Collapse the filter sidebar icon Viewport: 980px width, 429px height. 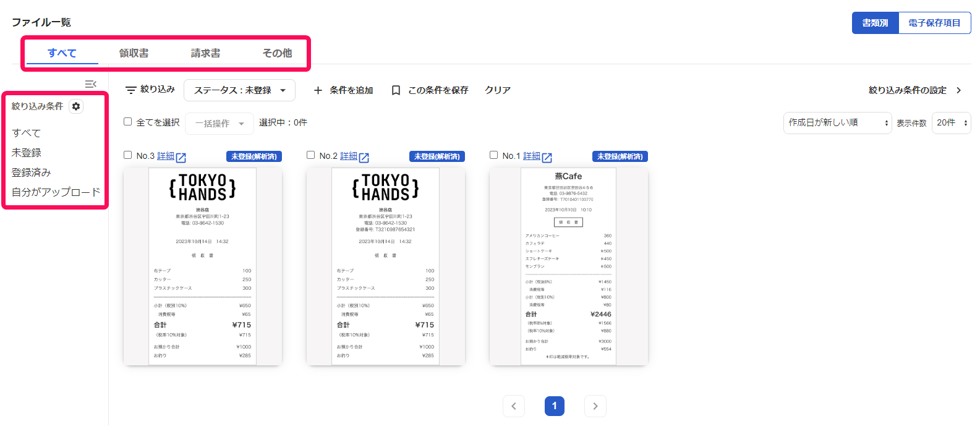pyautogui.click(x=91, y=84)
